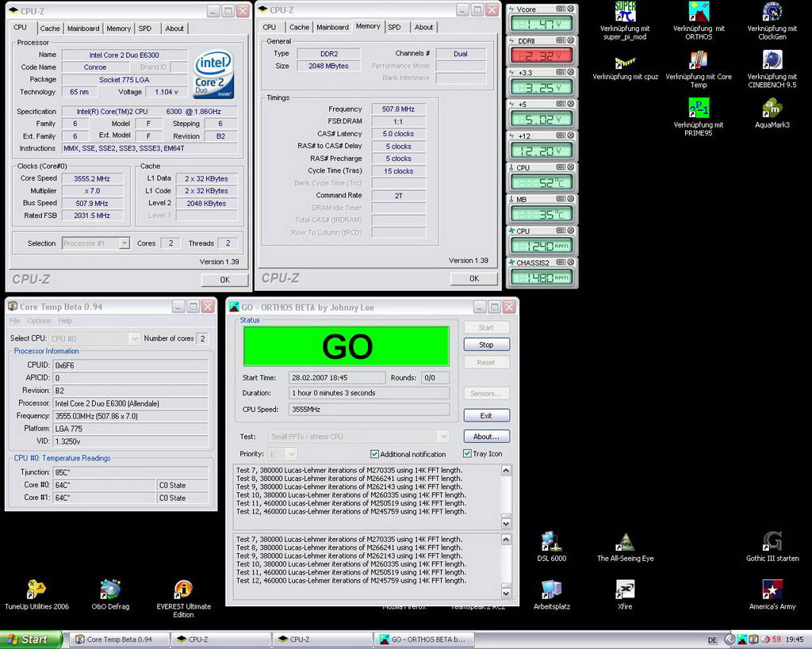Click the Tjunction 85C field
812x649 pixels.
click(131, 472)
